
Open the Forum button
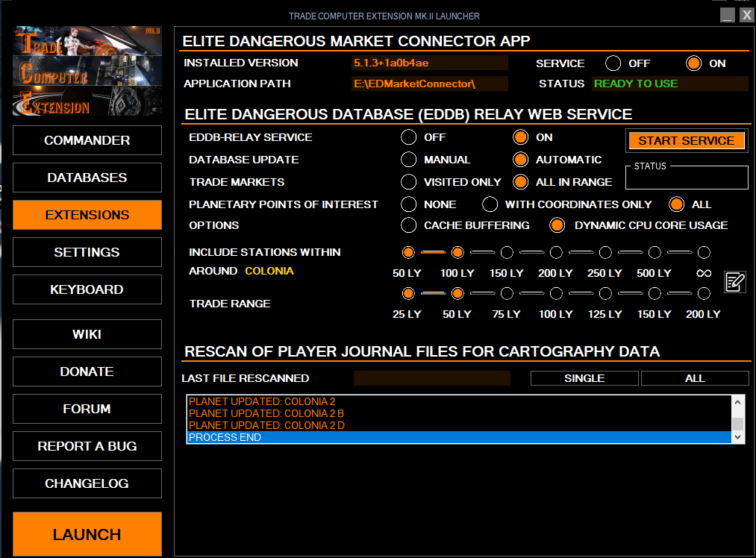[x=87, y=409]
